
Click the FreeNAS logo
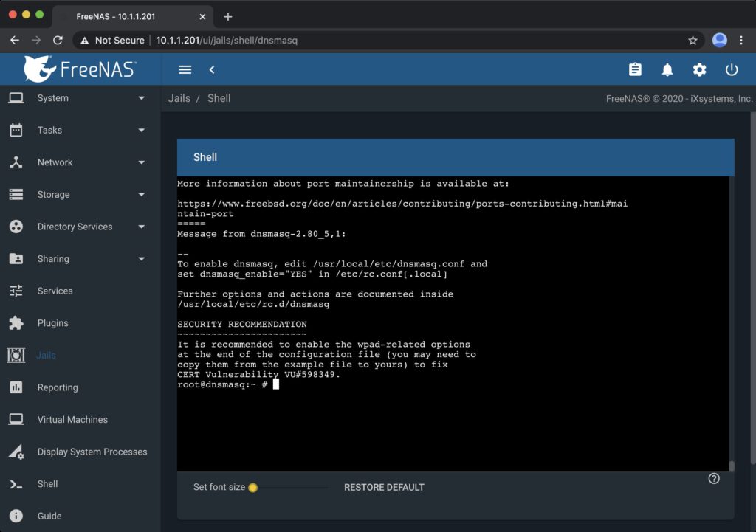tap(80, 69)
